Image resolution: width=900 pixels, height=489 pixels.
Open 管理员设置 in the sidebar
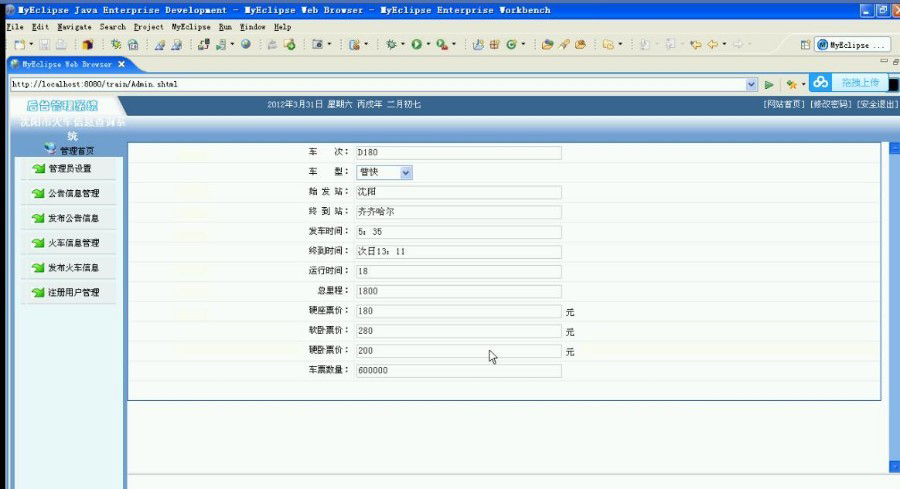[69, 169]
